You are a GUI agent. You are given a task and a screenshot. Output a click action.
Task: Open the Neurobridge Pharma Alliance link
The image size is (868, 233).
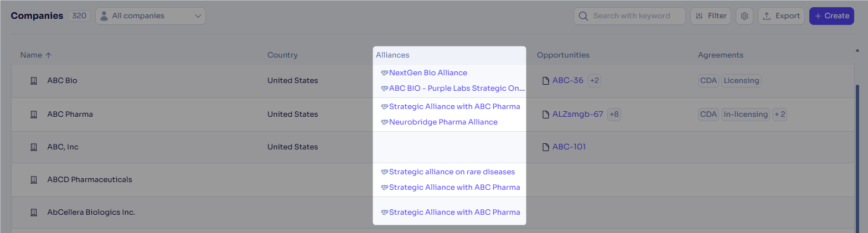[443, 122]
